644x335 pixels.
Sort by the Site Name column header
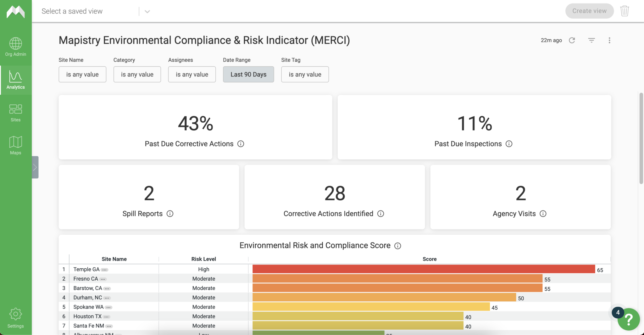[114, 259]
